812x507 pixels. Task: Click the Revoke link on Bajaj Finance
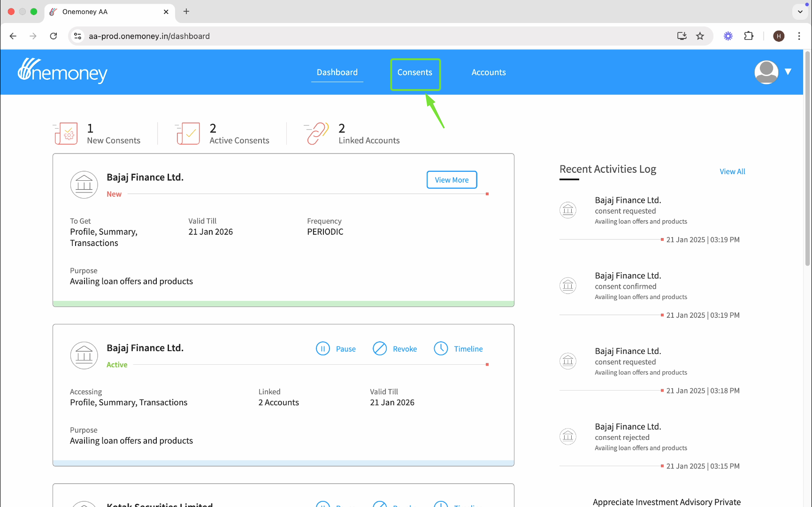click(405, 349)
